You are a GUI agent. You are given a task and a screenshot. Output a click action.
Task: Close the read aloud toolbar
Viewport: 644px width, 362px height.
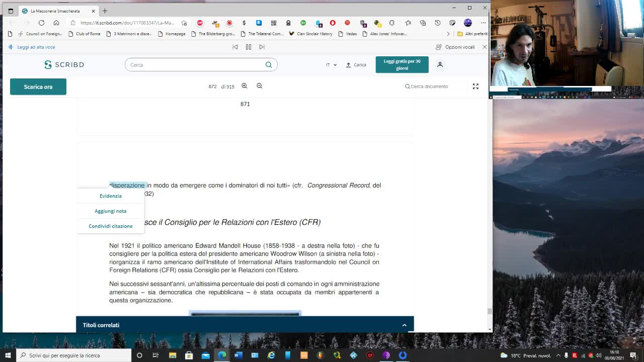point(485,47)
